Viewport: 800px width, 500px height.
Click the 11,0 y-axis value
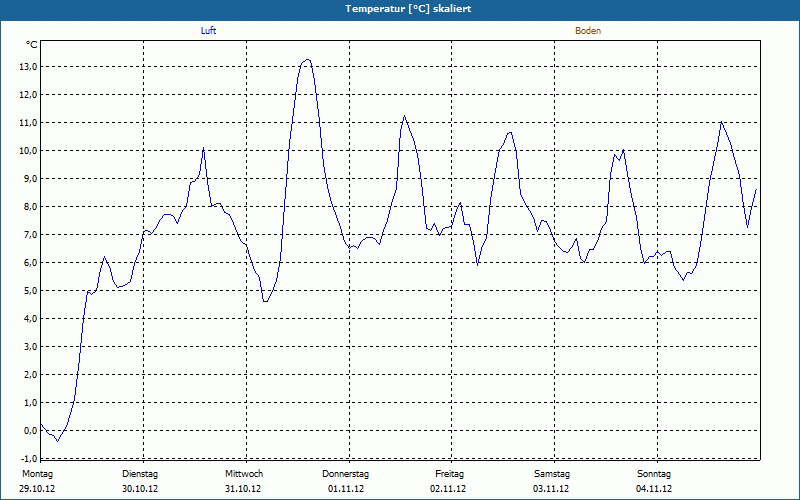(28, 123)
